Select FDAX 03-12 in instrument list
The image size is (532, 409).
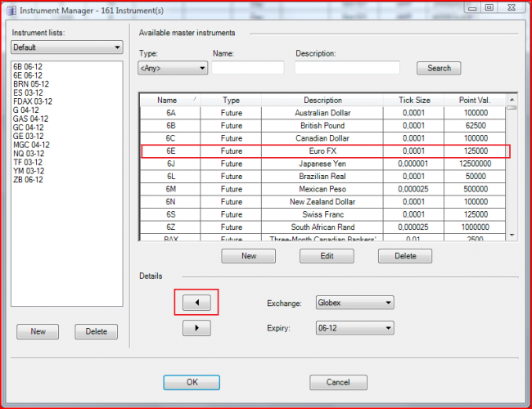tap(33, 101)
